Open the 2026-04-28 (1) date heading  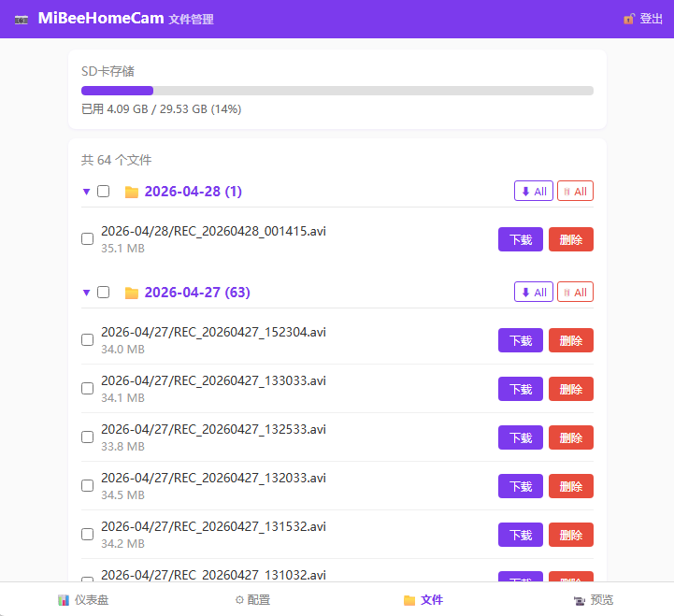click(193, 192)
